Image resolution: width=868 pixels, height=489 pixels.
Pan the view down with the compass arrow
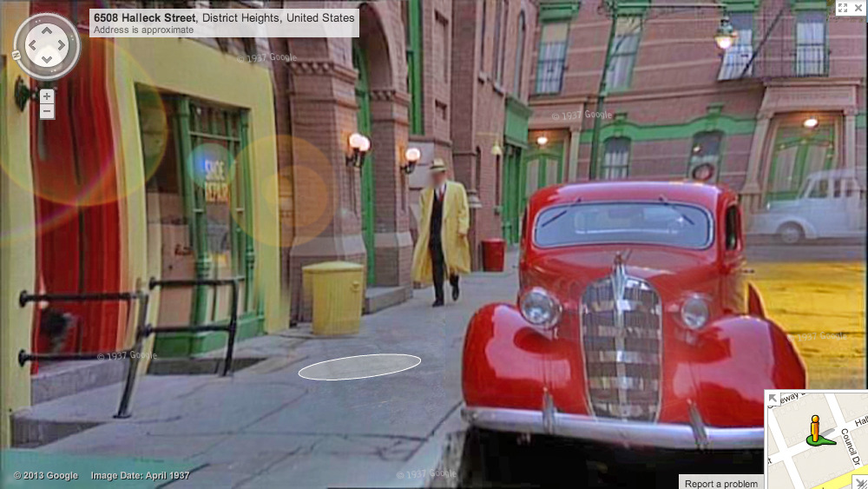(47, 59)
